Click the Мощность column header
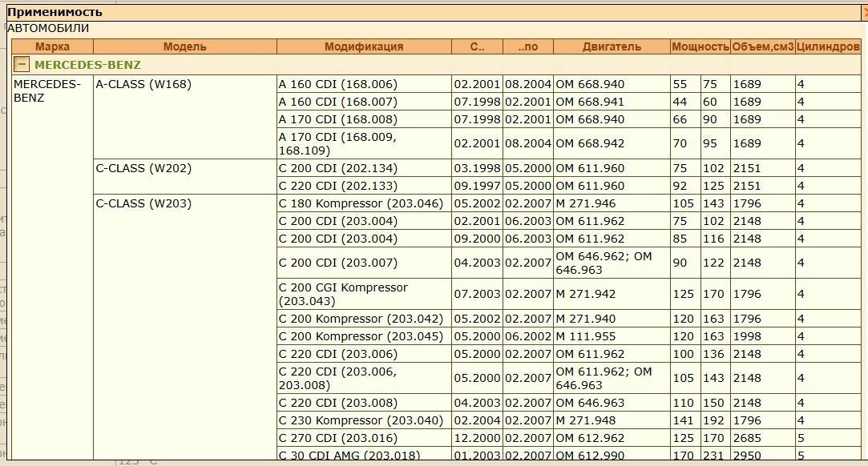Image resolution: width=868 pixels, height=466 pixels. (x=700, y=47)
